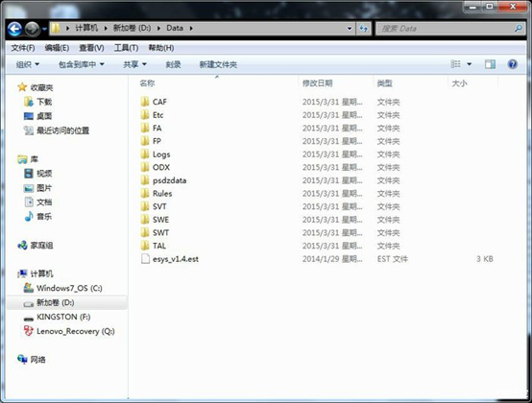
Task: Click the 刻录 toolbar button
Action: (173, 64)
